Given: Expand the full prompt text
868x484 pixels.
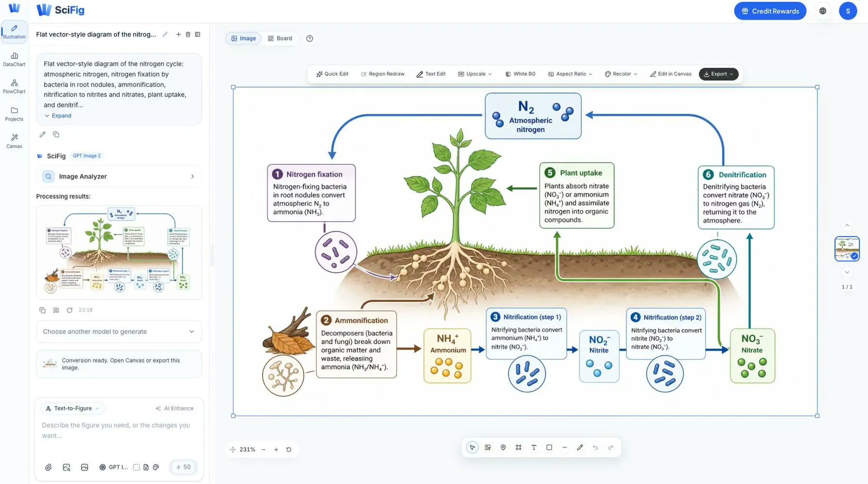Looking at the screenshot, I should point(58,116).
